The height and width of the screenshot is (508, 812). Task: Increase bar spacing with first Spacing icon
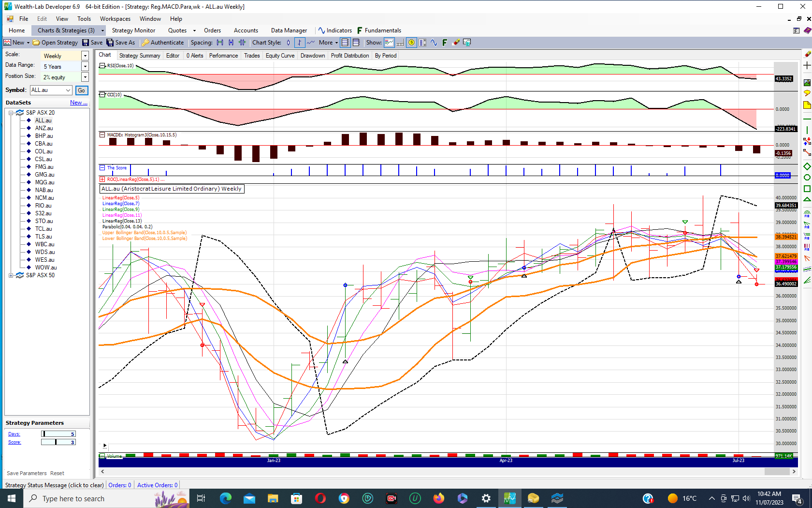pyautogui.click(x=220, y=43)
